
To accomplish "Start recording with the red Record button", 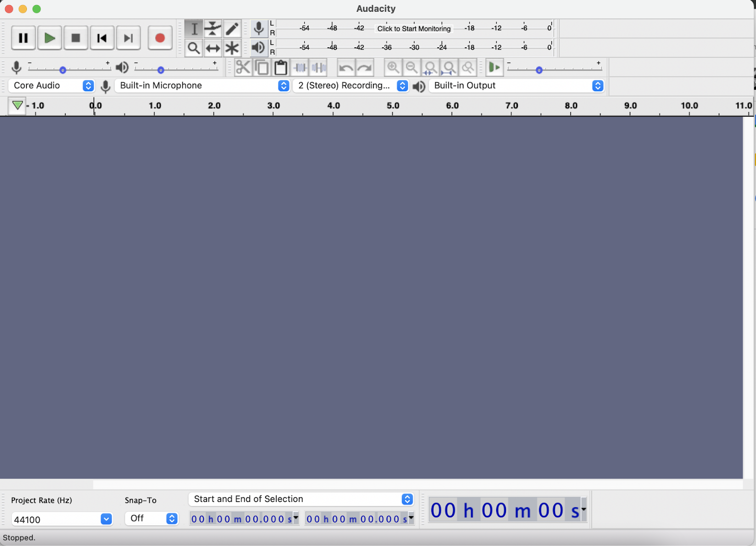I will click(x=160, y=38).
